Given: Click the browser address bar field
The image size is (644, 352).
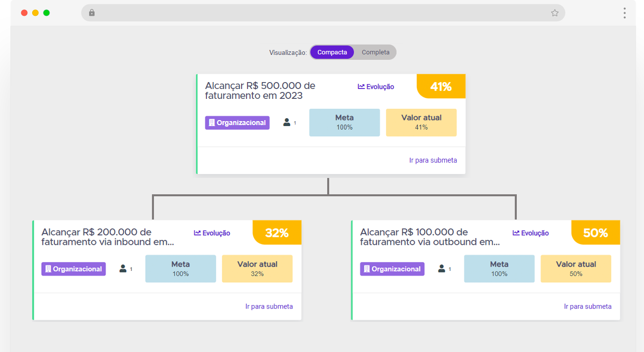Looking at the screenshot, I should 322,13.
